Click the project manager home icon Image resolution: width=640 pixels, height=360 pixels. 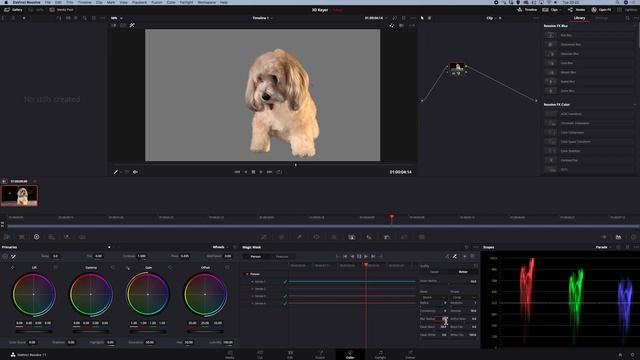[x=620, y=355]
